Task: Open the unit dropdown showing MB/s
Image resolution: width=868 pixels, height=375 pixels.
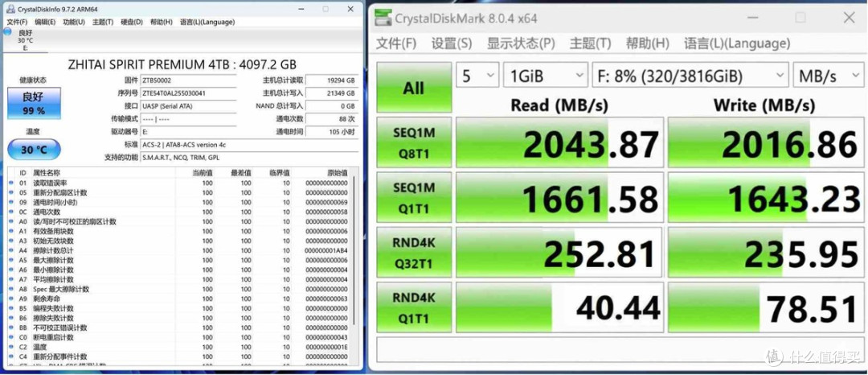Action: pyautogui.click(x=828, y=76)
